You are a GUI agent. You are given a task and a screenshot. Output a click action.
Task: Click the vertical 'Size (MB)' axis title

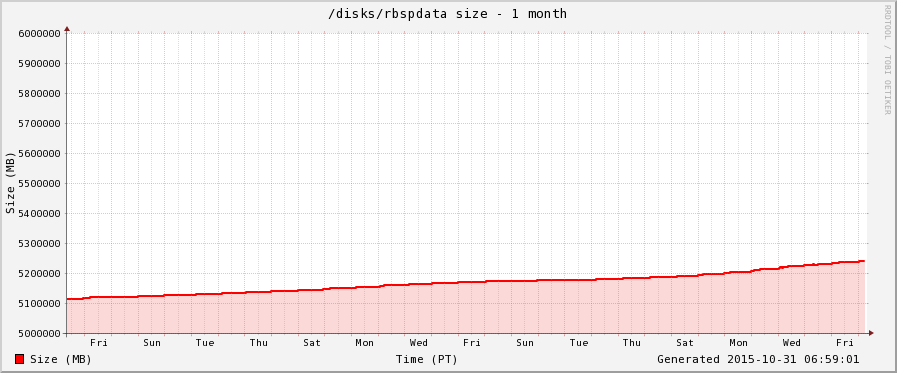(10, 183)
